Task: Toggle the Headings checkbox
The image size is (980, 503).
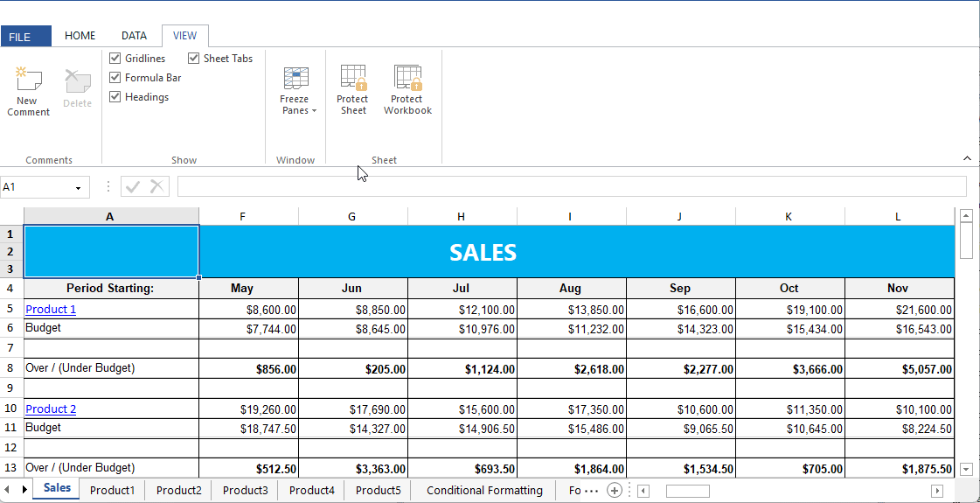Action: point(115,97)
